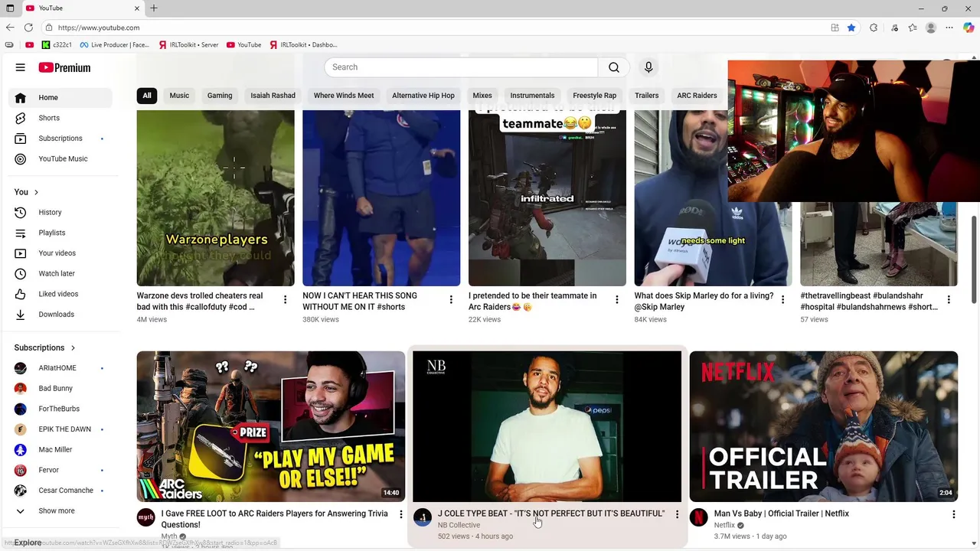
Task: Open the hamburger guide menu
Action: click(x=21, y=67)
